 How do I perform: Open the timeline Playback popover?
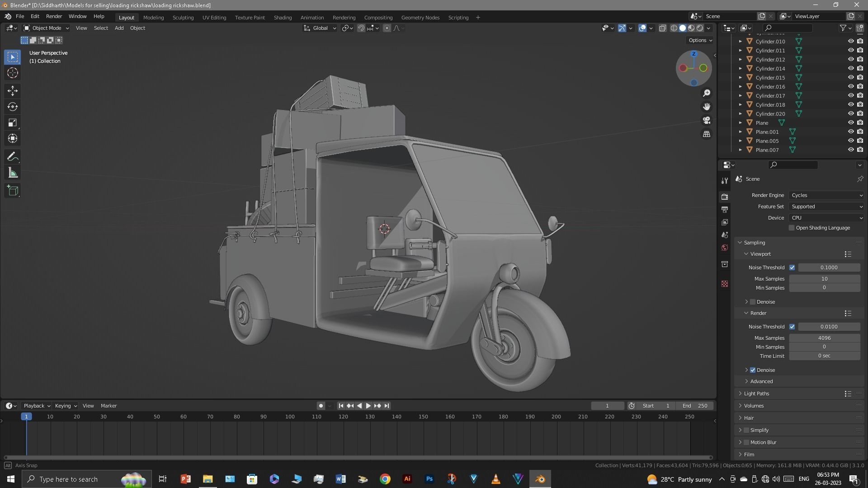[36, 406]
